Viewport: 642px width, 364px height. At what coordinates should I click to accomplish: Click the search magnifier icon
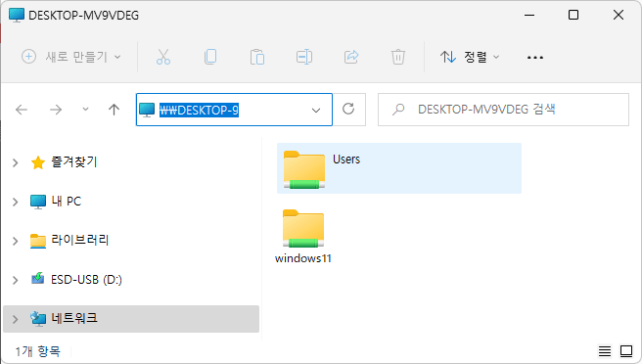coord(398,110)
